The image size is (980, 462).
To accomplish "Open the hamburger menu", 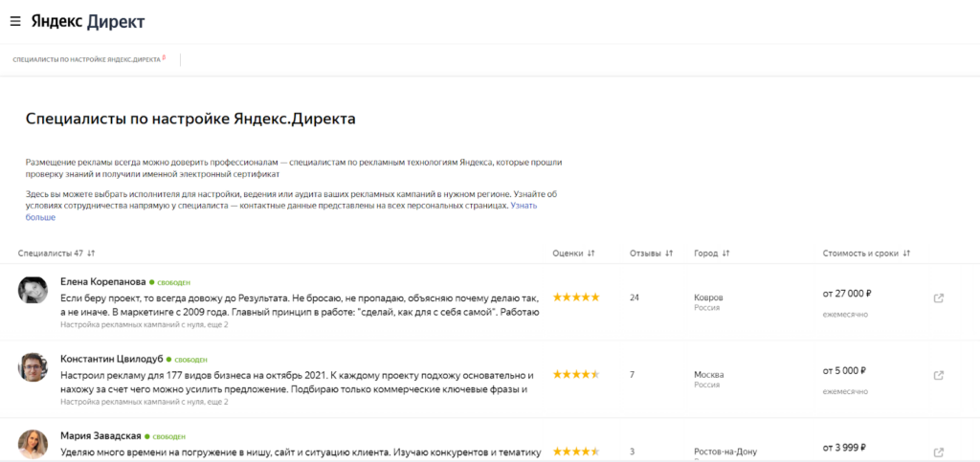I will coord(15,20).
